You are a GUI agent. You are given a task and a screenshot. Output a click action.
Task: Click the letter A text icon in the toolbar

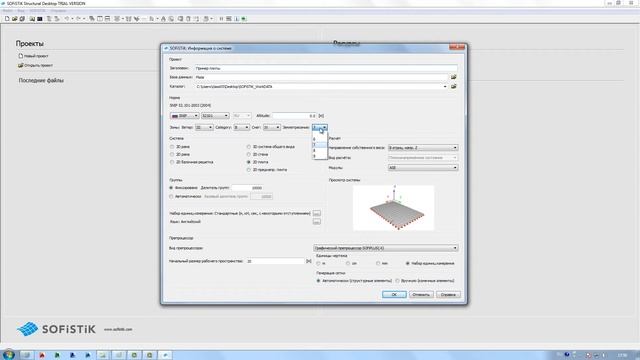[163, 19]
